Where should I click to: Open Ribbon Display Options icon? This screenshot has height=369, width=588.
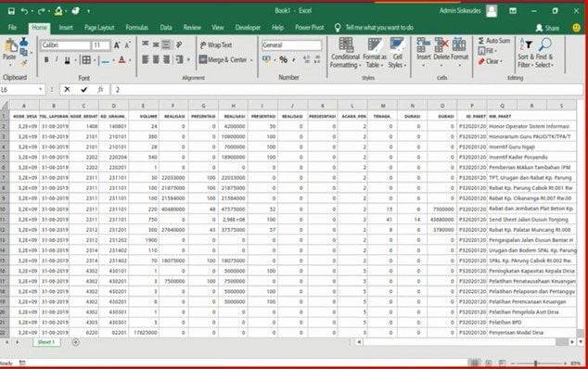[513, 11]
